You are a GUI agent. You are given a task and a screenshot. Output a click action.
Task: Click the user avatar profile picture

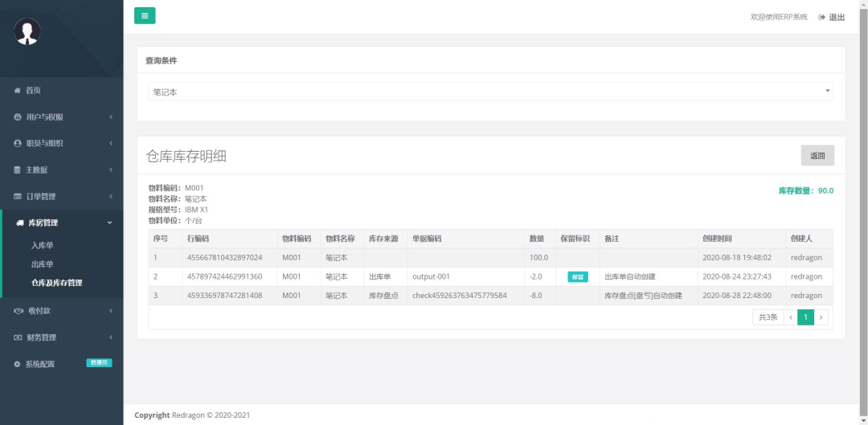click(x=27, y=31)
